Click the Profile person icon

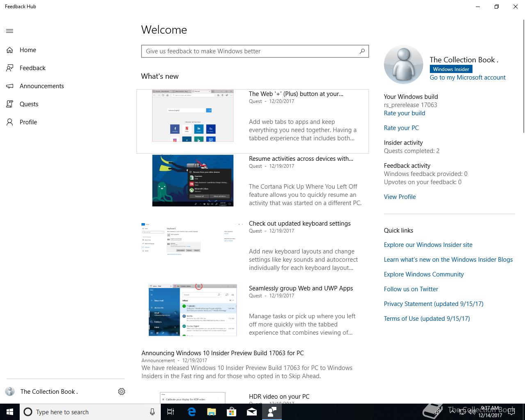tap(10, 122)
